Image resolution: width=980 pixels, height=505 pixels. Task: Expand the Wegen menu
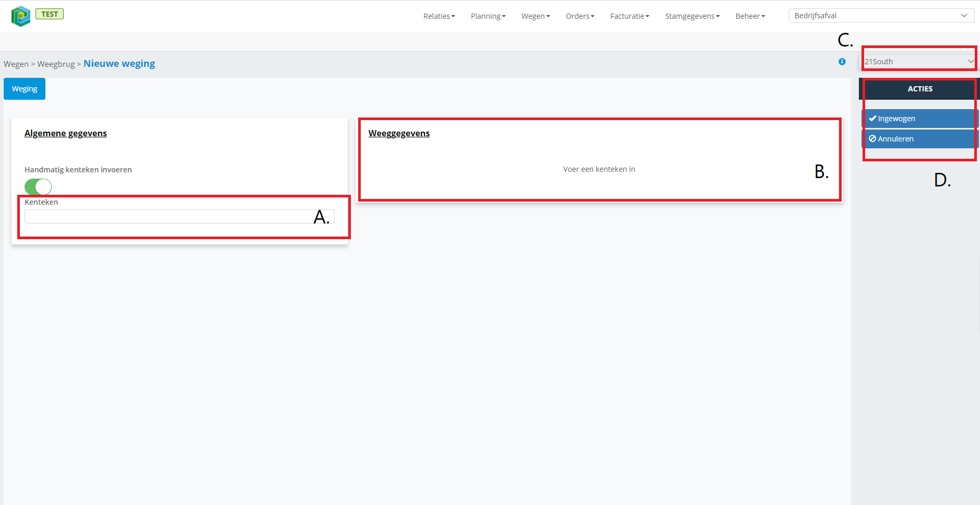[536, 16]
